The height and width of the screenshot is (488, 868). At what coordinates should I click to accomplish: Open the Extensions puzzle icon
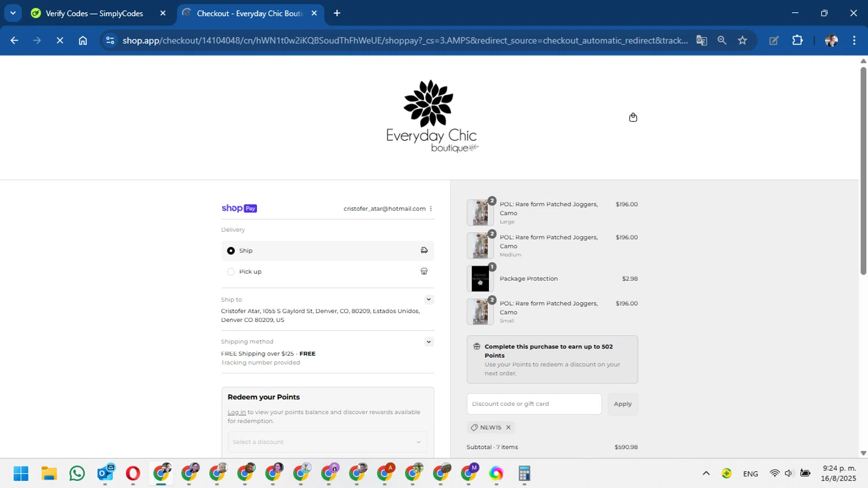[x=797, y=41]
